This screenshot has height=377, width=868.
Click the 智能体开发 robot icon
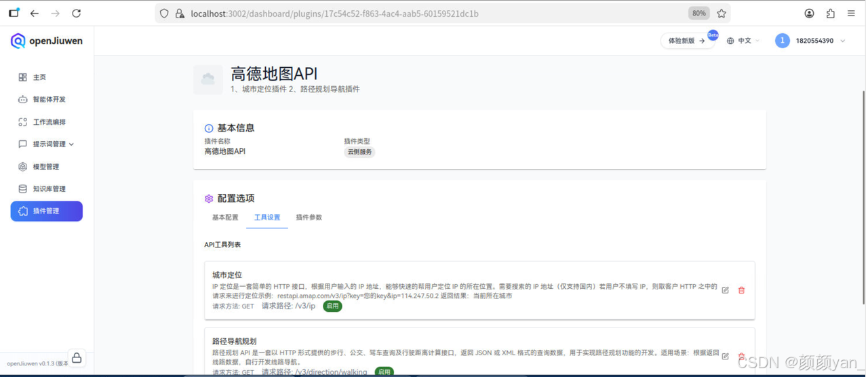click(23, 100)
